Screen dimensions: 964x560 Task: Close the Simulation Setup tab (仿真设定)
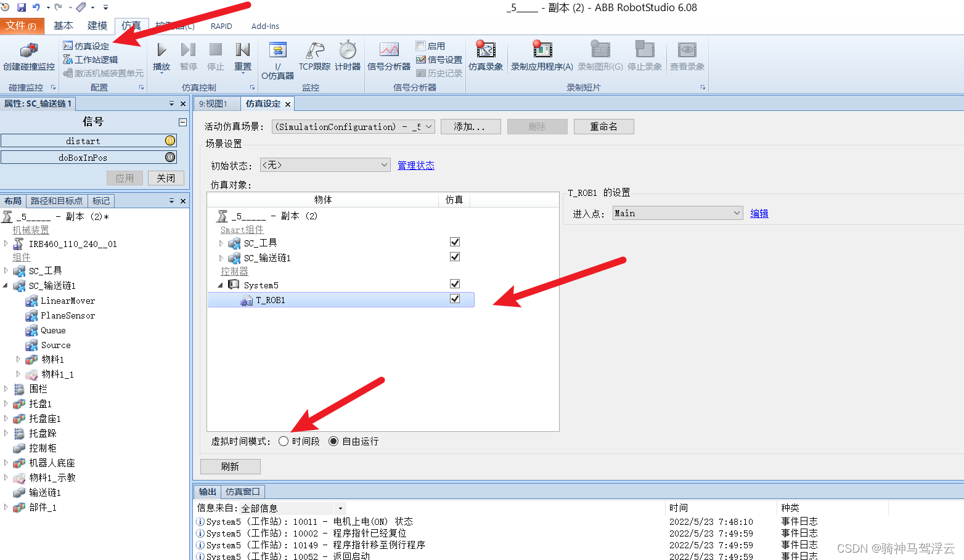[288, 104]
